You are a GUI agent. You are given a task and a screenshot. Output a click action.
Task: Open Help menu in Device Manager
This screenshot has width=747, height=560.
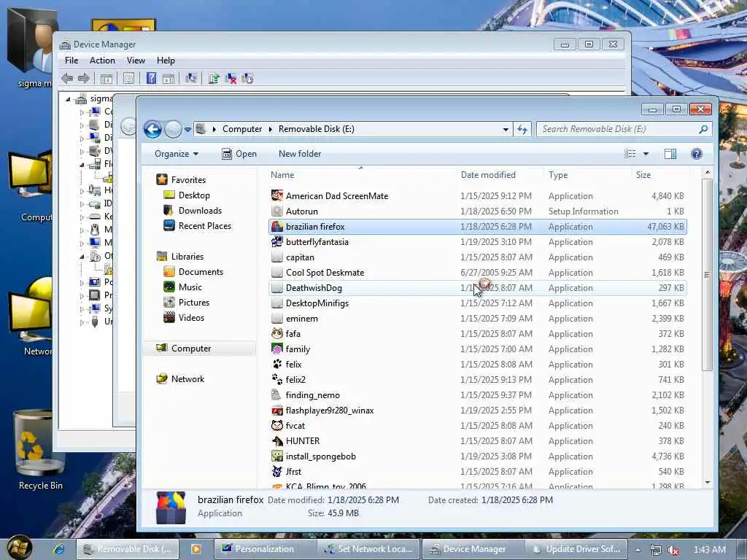click(166, 61)
